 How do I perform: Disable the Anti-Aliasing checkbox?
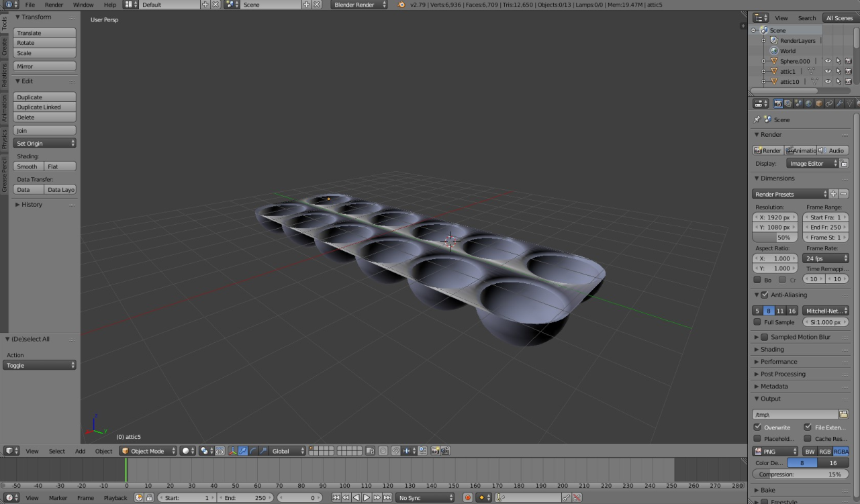(765, 295)
